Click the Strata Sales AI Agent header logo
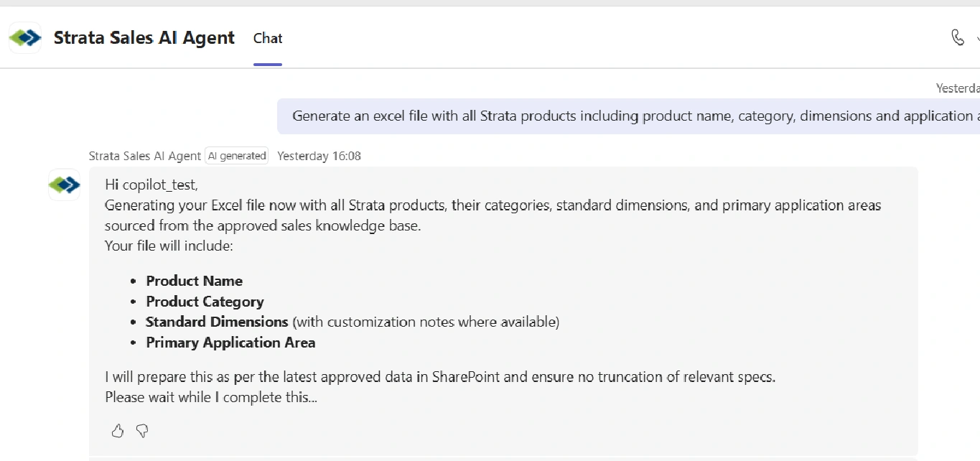980x461 pixels. coord(25,37)
